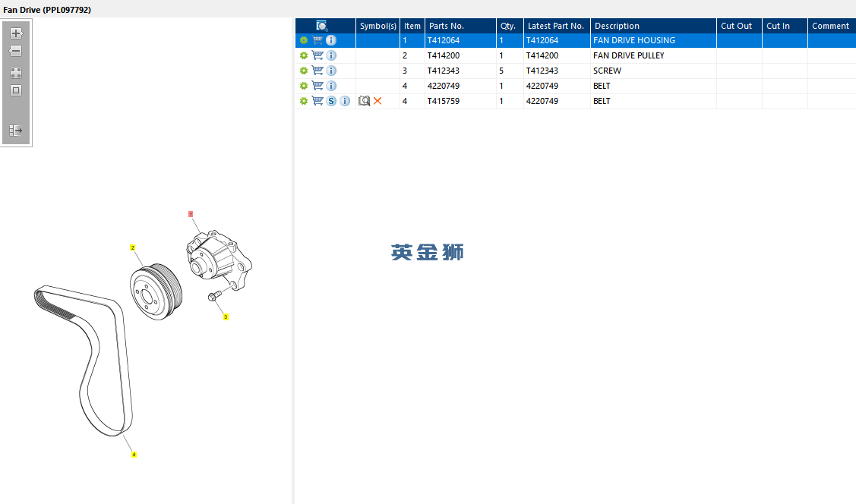856x504 pixels.
Task: Click the S supersession icon for T415759
Action: [x=331, y=102]
